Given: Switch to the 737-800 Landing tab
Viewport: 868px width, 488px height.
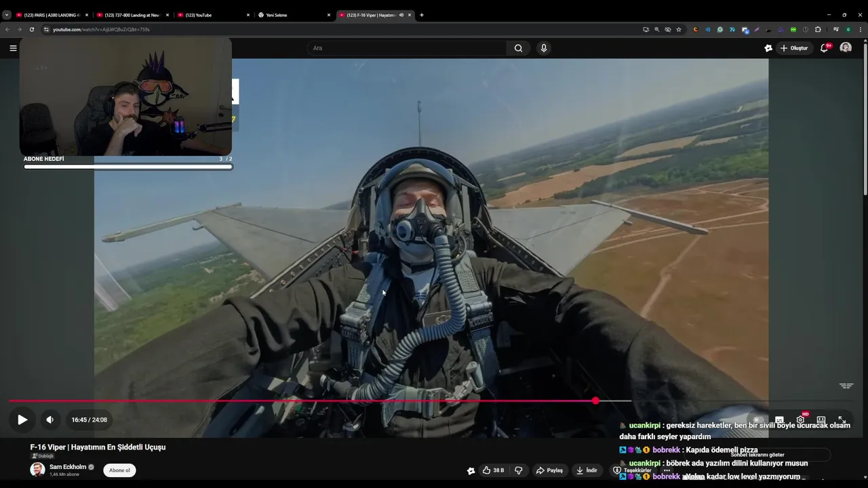Looking at the screenshot, I should 132,15.
